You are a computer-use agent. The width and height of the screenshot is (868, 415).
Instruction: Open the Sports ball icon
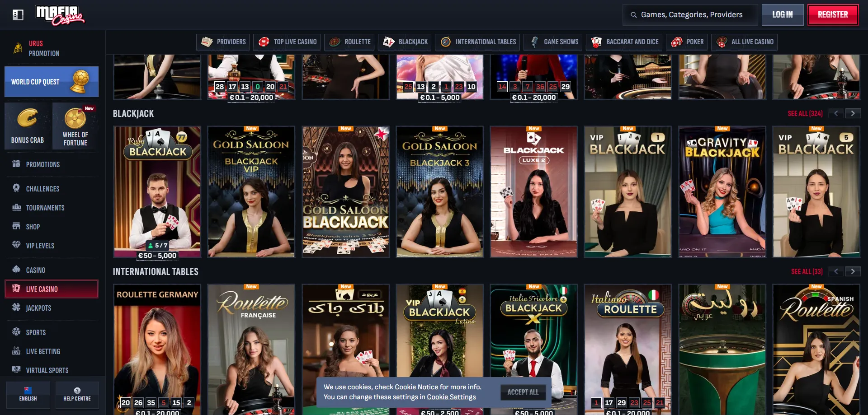(x=16, y=332)
